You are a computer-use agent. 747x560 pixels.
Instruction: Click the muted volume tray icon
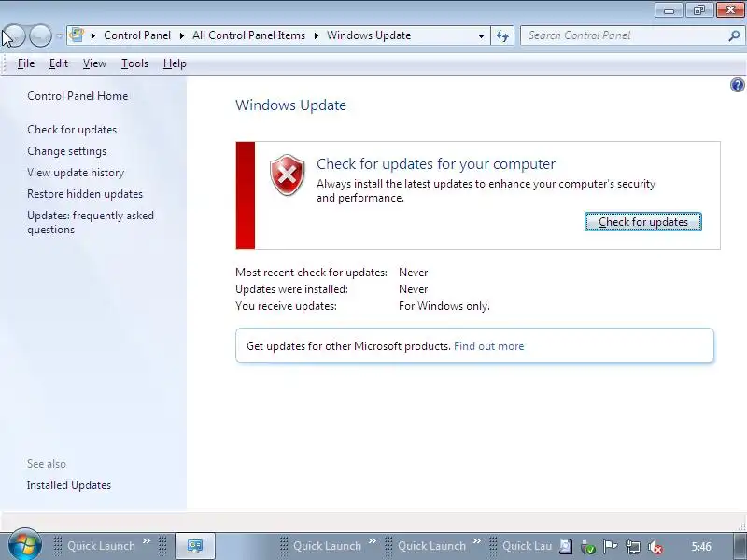pyautogui.click(x=655, y=547)
